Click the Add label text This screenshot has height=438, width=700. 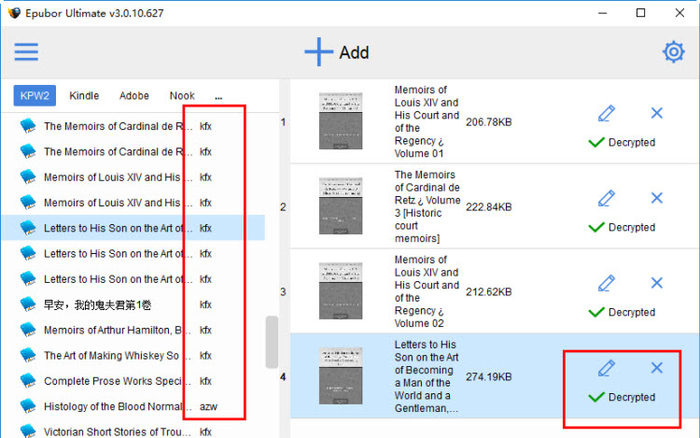point(354,53)
